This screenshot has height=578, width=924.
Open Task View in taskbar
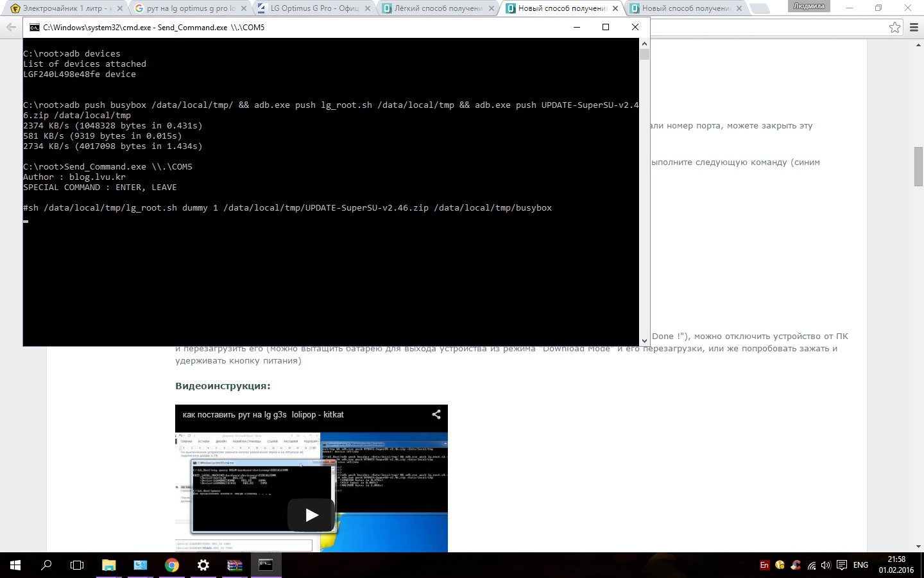[77, 565]
